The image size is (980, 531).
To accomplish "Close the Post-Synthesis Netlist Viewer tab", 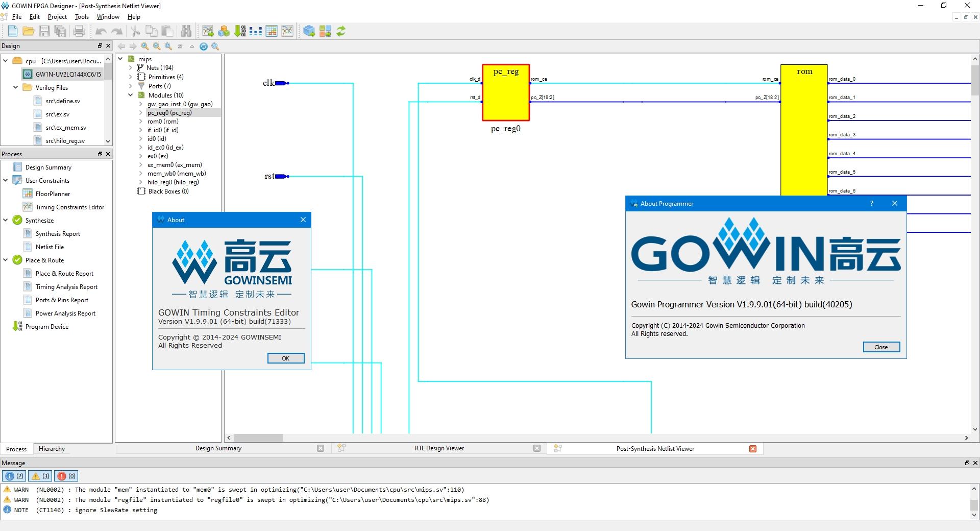I will tap(753, 449).
